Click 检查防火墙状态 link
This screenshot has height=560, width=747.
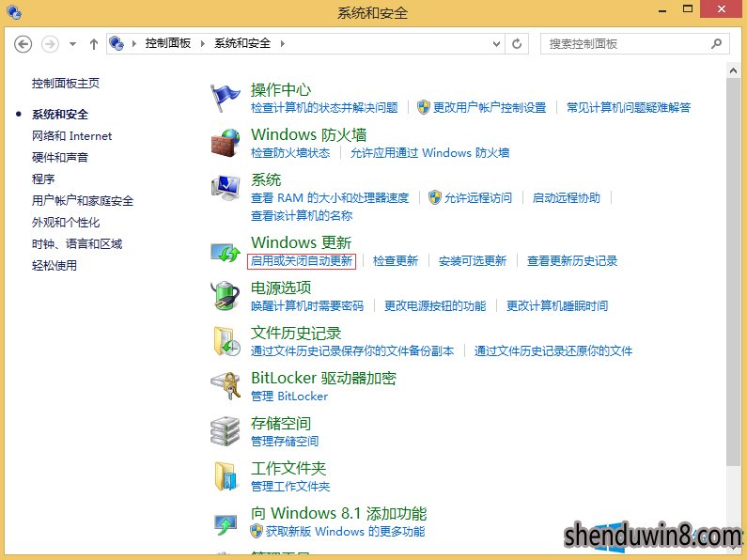290,153
